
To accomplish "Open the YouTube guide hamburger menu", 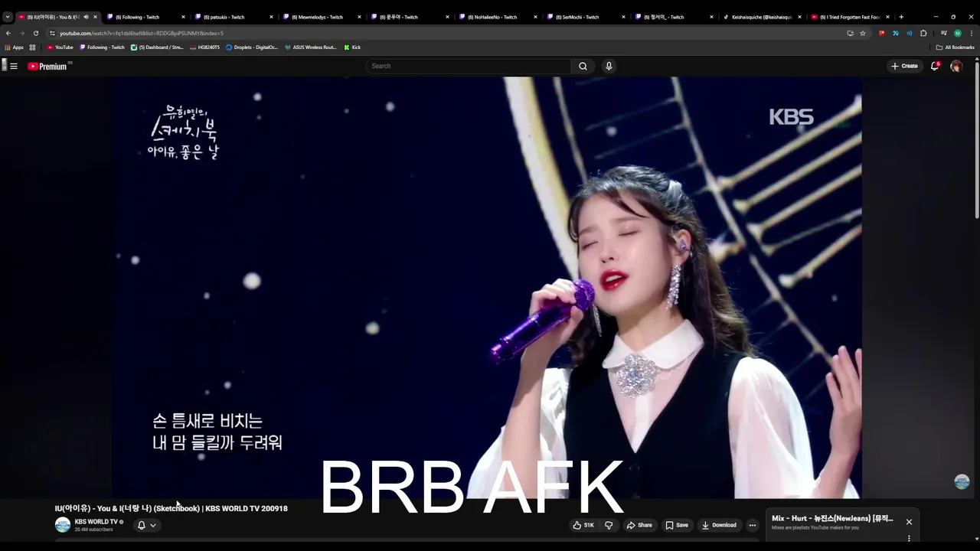I will (x=14, y=66).
